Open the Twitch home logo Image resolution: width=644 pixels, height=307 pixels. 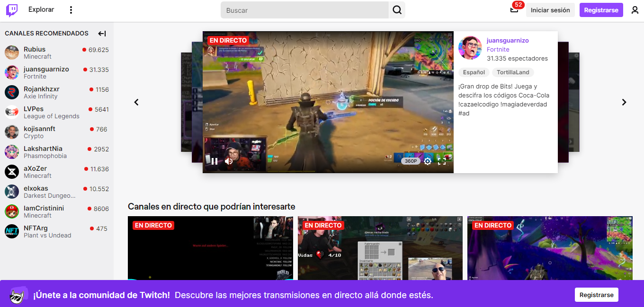[x=12, y=10]
